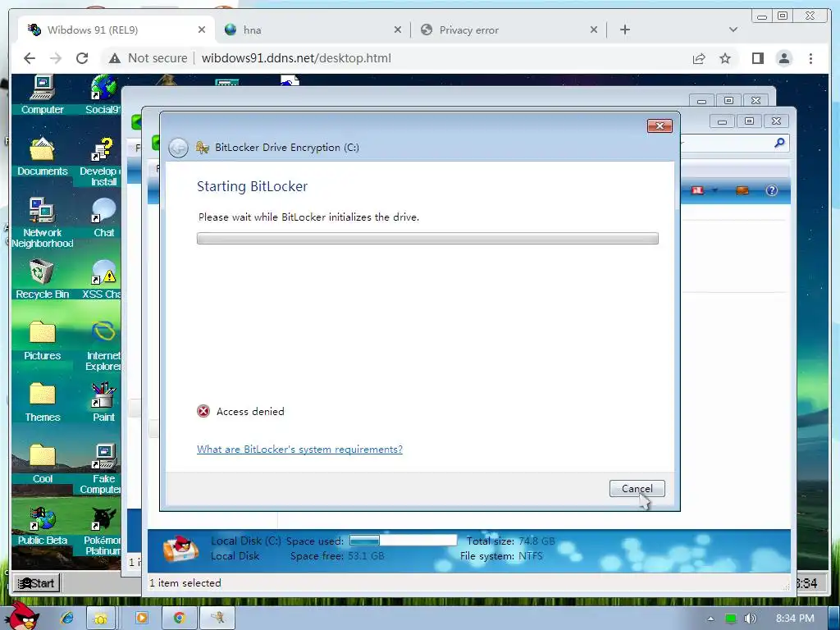This screenshot has width=840, height=630.
Task: Open the Public Beta shortcut
Action: [43, 526]
